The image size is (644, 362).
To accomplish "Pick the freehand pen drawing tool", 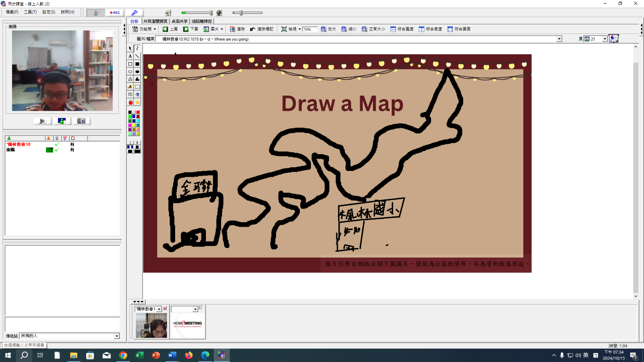I will 137,48.
